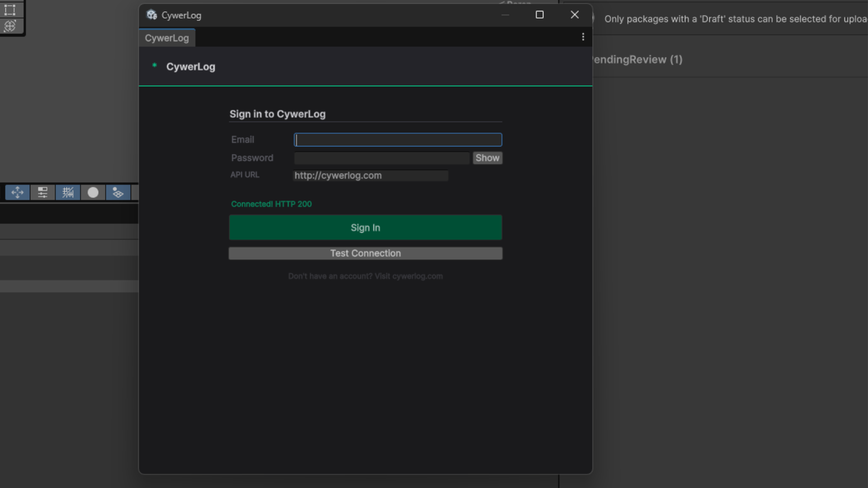
Task: Open the PendingReview (1) tab
Action: pyautogui.click(x=637, y=60)
